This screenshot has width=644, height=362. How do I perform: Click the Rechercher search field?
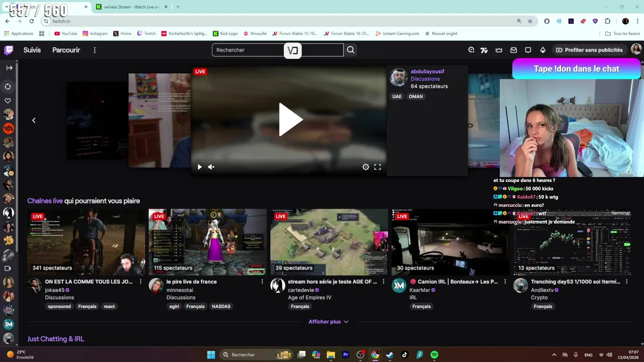[278, 50]
